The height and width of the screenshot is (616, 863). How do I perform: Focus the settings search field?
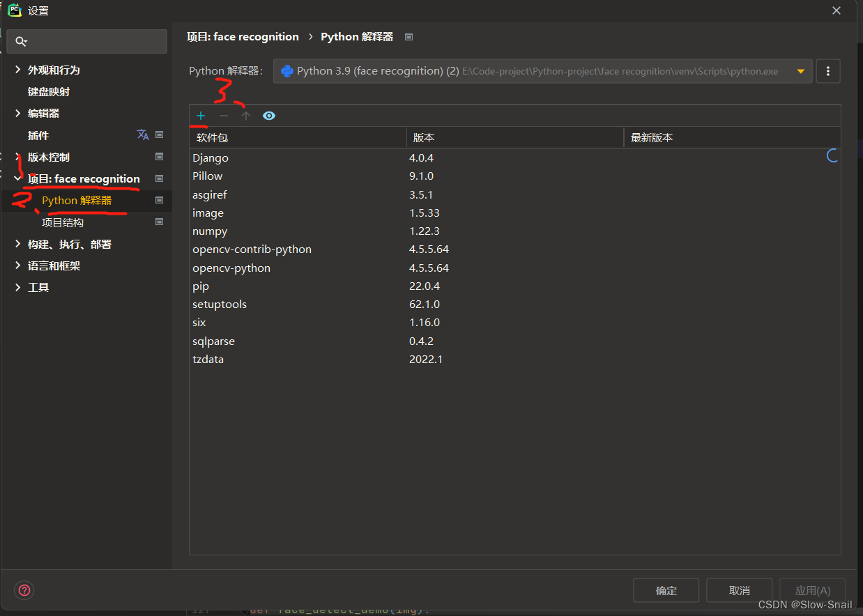[x=86, y=42]
